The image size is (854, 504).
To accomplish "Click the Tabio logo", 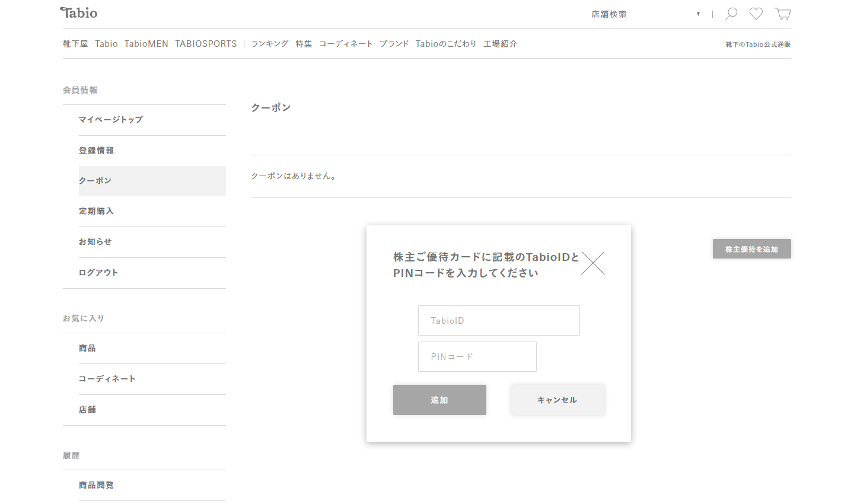I will (79, 13).
